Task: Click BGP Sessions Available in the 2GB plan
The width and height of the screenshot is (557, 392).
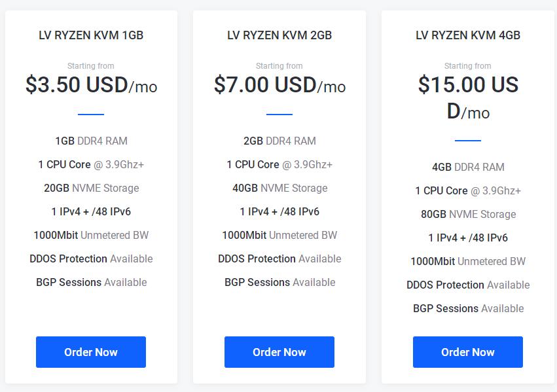Action: [280, 282]
